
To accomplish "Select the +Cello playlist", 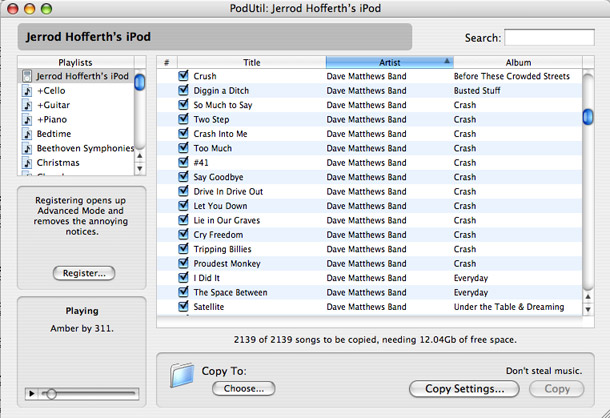I will click(76, 91).
